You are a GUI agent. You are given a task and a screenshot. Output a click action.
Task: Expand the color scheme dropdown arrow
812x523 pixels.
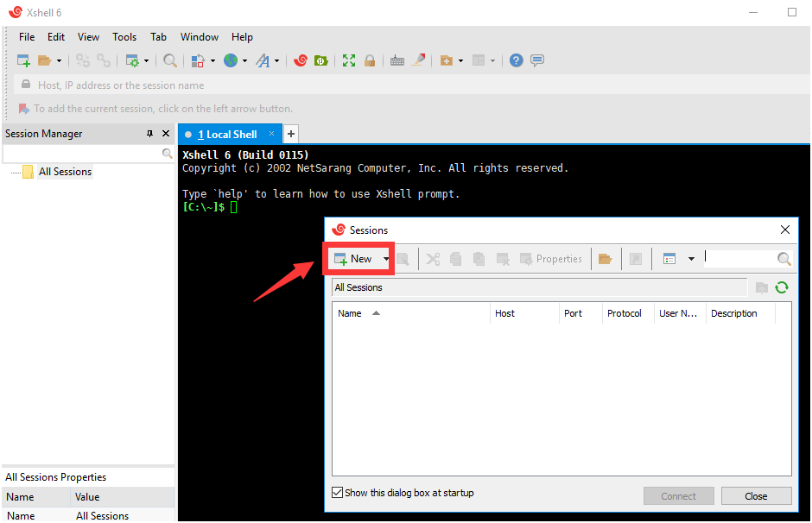(x=213, y=61)
